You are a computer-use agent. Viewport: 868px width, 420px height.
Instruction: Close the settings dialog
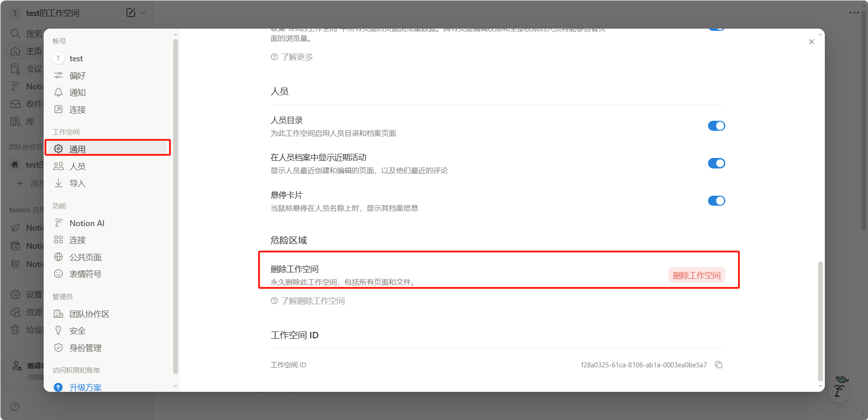click(x=811, y=42)
